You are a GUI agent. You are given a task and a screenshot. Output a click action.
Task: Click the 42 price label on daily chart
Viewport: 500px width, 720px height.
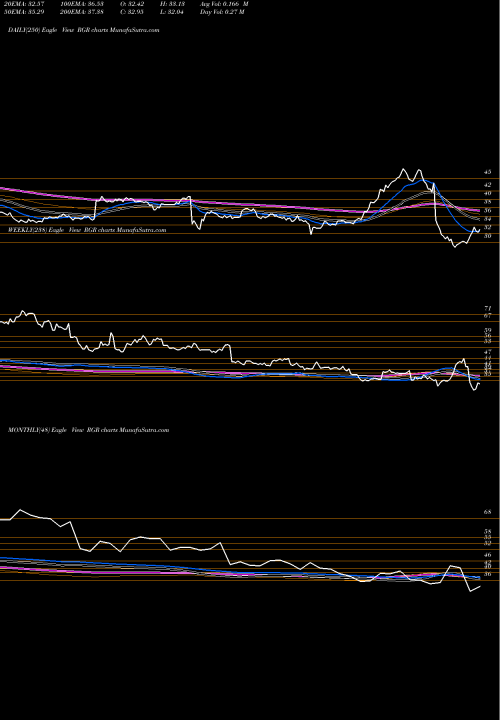pos(488,185)
